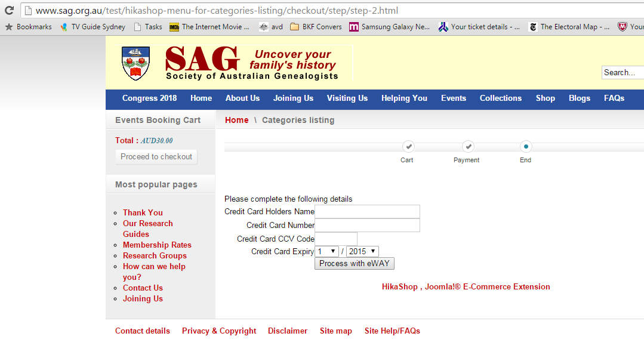Screen dimensions: 644x364
Task: Click the site Search field
Action: tap(623, 72)
